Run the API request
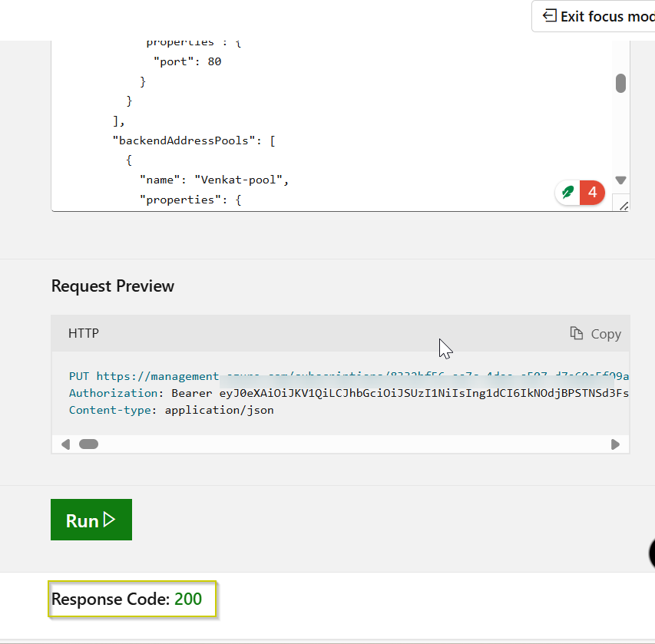The height and width of the screenshot is (644, 655). [x=91, y=520]
